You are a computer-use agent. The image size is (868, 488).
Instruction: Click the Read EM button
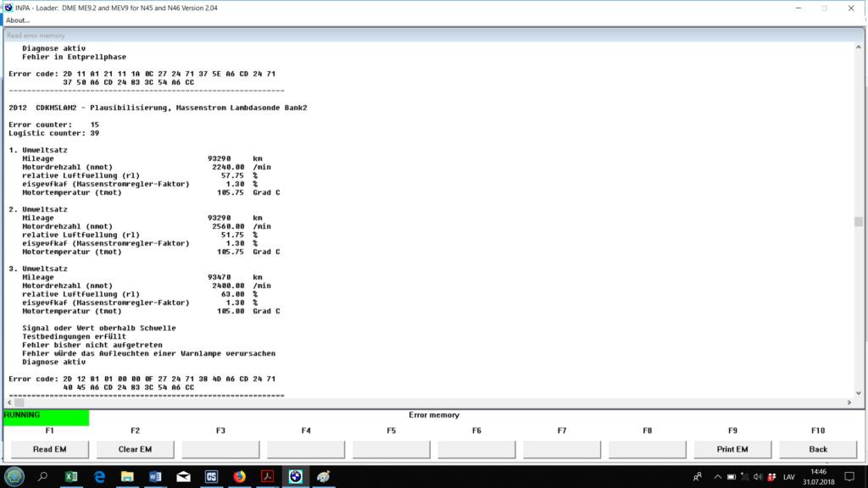49,449
